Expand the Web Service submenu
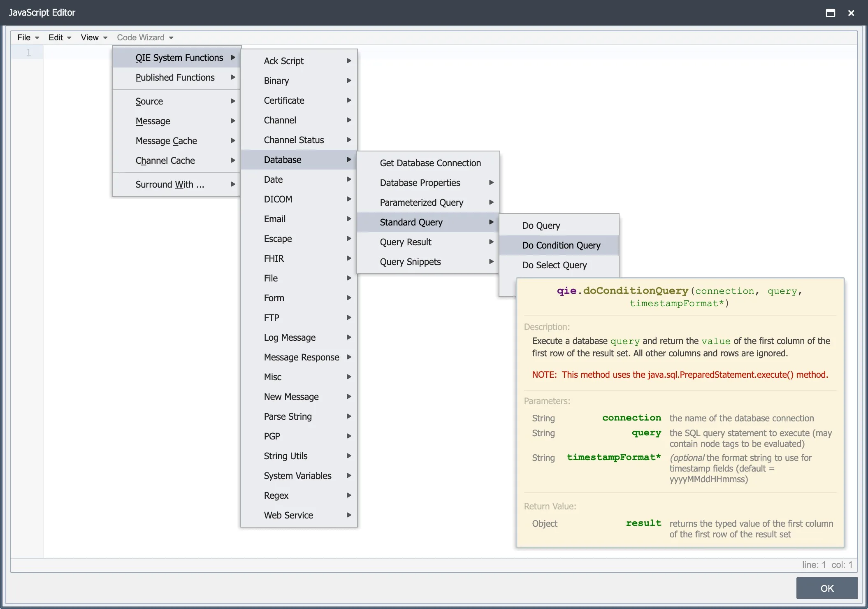Image resolution: width=868 pixels, height=609 pixels. 299,515
